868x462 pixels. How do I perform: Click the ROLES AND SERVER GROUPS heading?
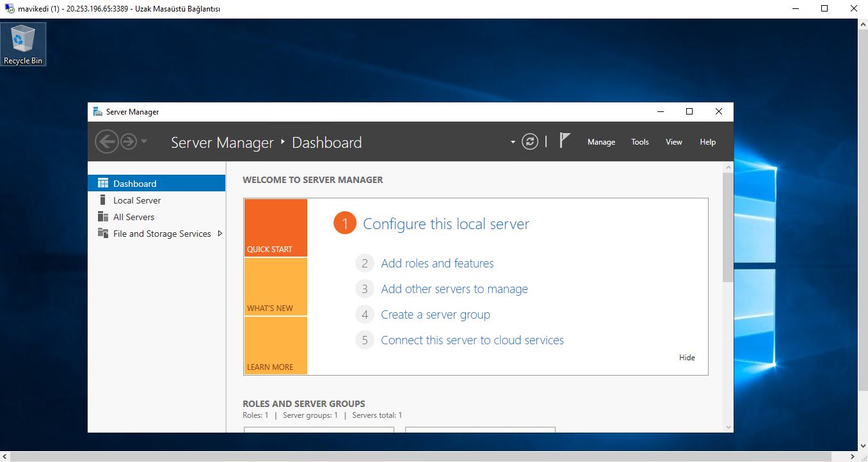coord(304,404)
